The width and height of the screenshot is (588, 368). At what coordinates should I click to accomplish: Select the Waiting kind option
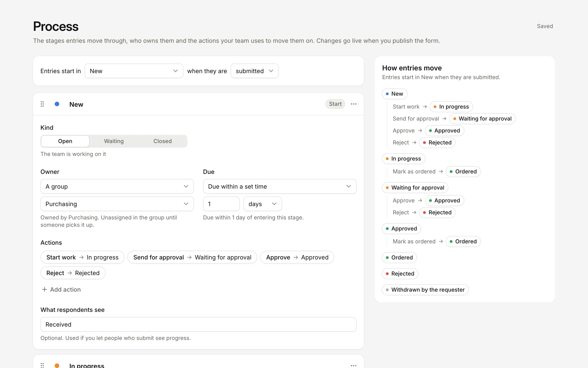click(114, 141)
